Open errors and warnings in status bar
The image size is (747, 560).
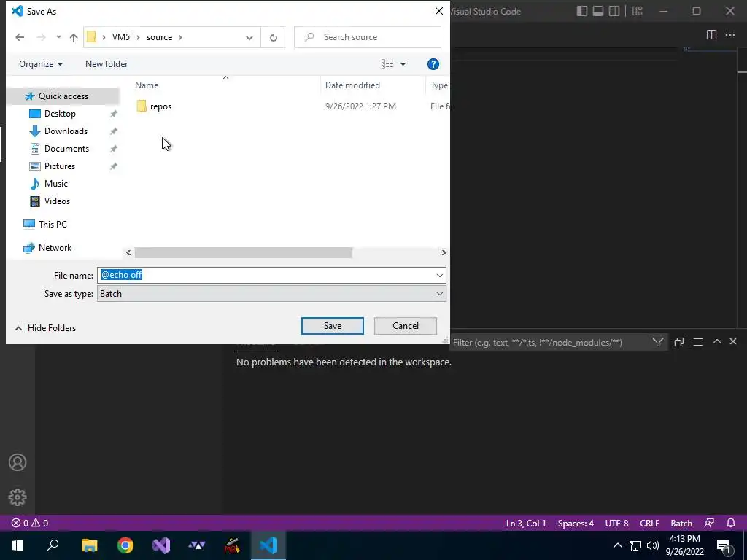(29, 523)
